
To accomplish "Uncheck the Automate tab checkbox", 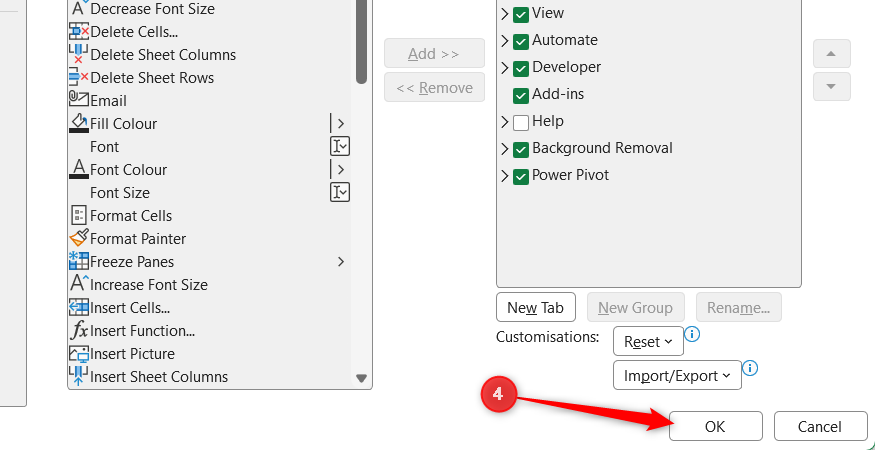I will click(521, 41).
